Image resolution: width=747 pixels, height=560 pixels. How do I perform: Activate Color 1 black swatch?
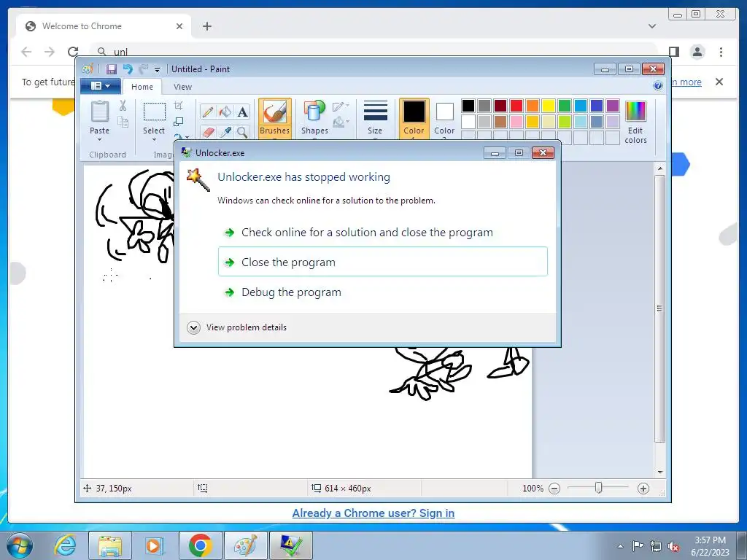pyautogui.click(x=414, y=118)
